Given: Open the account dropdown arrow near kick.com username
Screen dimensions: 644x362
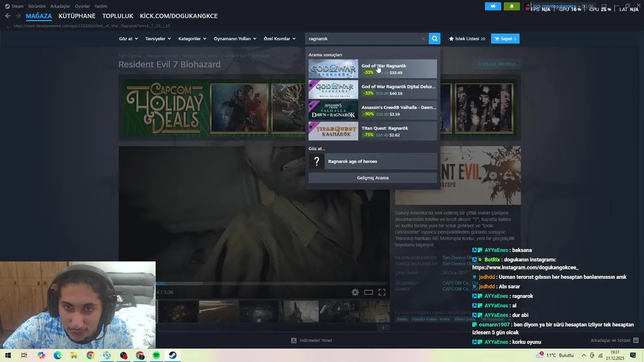Looking at the screenshot, I should 579,7.
